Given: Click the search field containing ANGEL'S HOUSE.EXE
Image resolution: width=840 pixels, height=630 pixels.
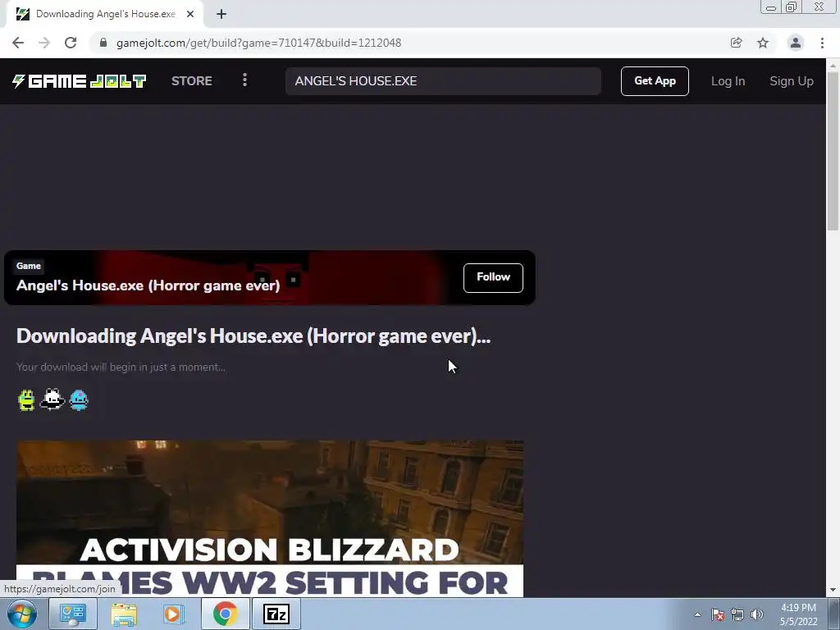Looking at the screenshot, I should click(x=443, y=81).
